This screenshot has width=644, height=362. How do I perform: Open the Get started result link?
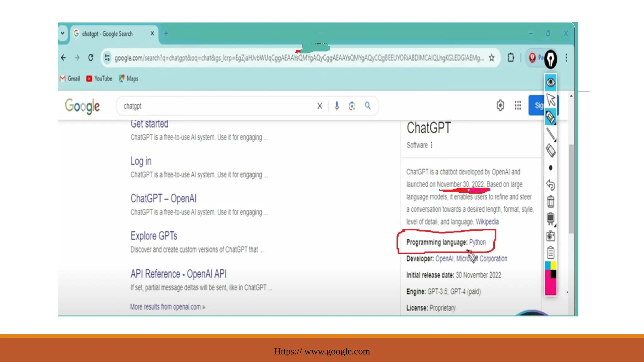[149, 123]
